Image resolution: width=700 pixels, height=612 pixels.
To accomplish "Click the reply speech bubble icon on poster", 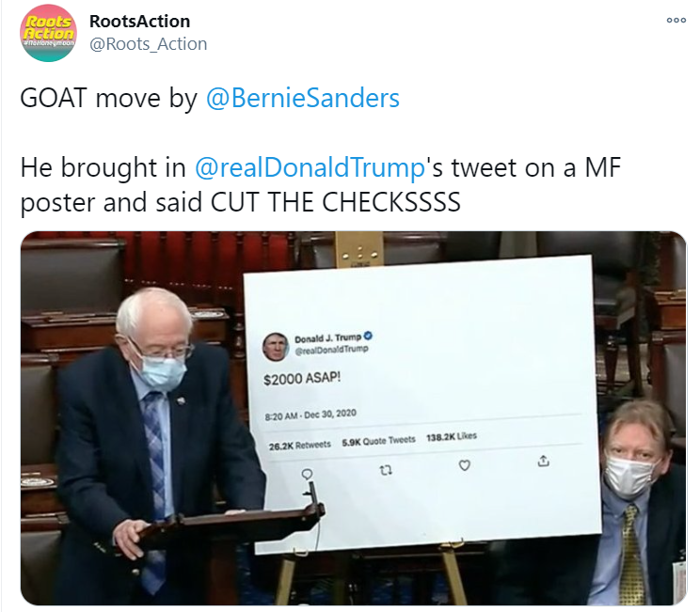I will (x=307, y=474).
